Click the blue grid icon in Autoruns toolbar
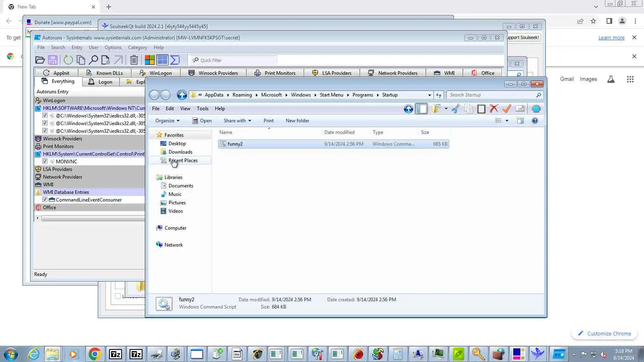The image size is (644, 362). coord(162,60)
